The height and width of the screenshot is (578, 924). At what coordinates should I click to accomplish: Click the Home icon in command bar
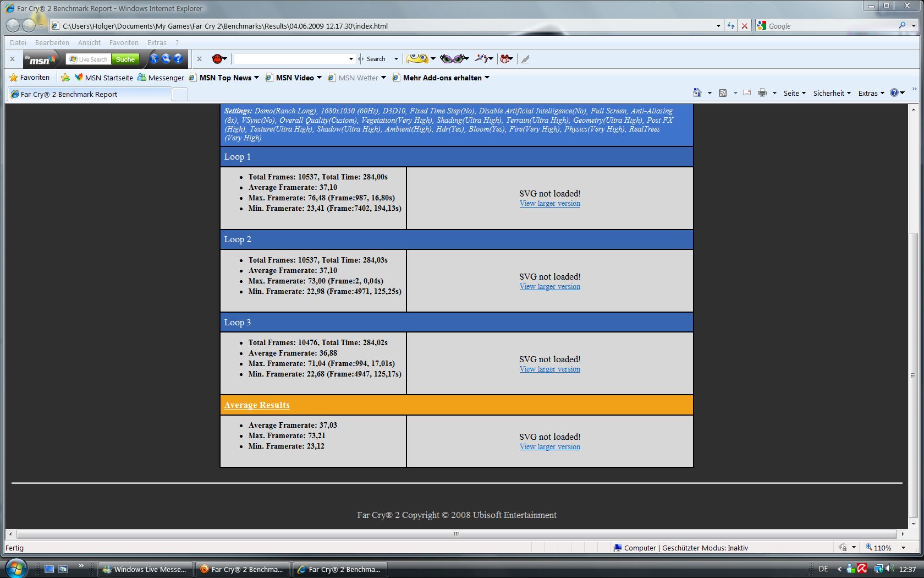(697, 93)
